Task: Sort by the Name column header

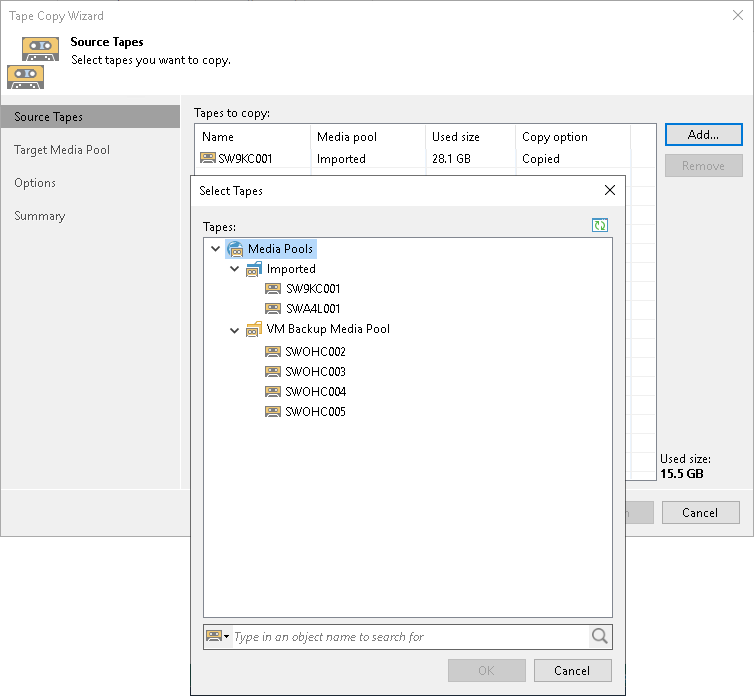Action: click(253, 137)
